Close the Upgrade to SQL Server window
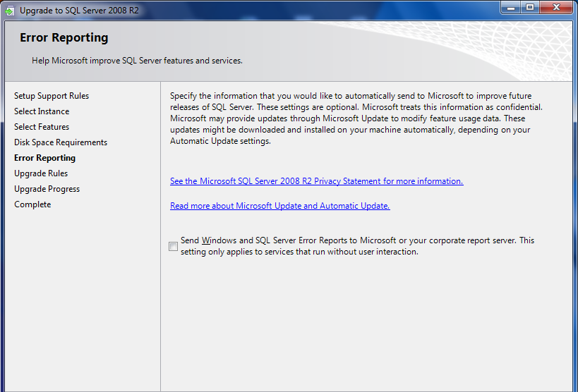The image size is (578, 392). point(557,7)
